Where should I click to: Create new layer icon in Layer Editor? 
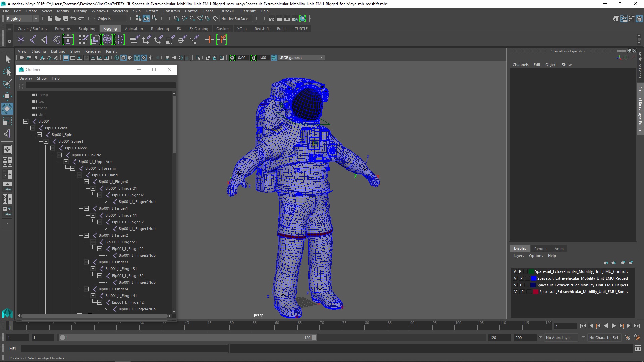pos(623,263)
